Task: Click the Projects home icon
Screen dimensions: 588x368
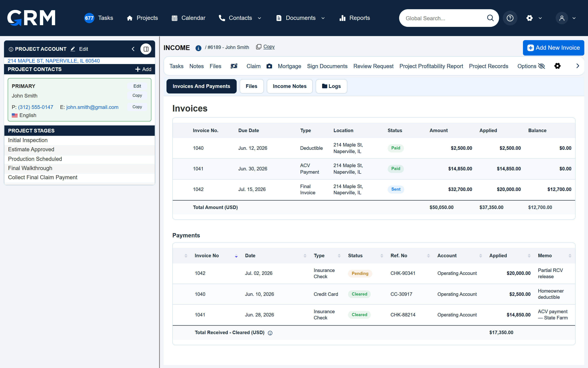Action: [x=130, y=18]
